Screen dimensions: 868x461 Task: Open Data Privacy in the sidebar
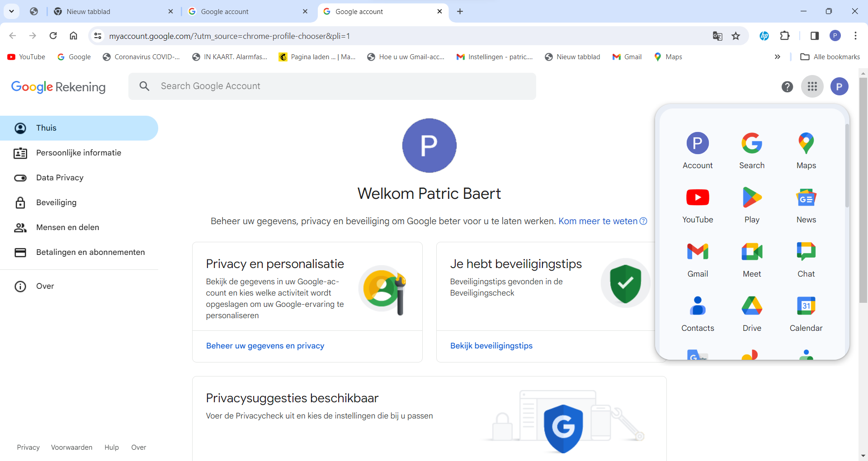[x=79, y=178]
